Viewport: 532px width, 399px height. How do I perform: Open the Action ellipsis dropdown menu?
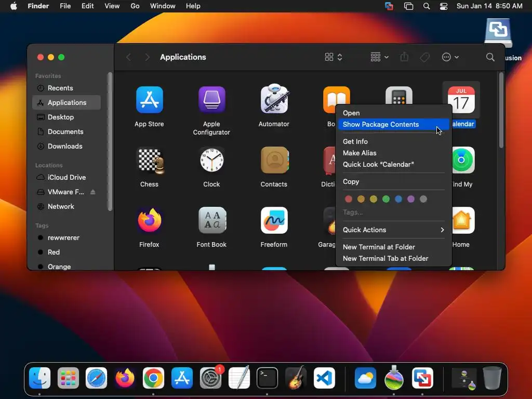tap(450, 57)
